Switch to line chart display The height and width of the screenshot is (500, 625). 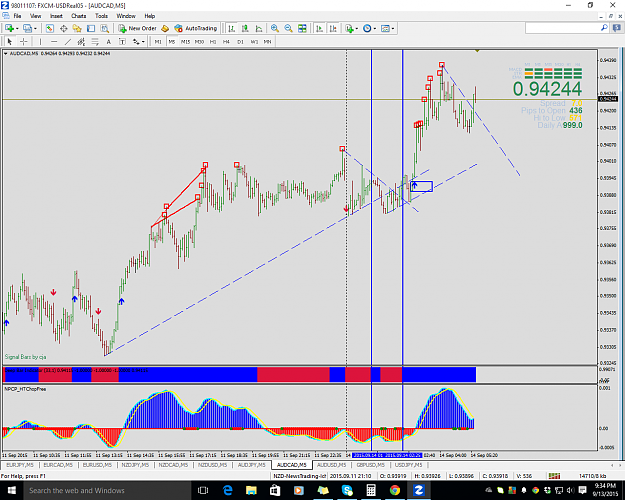coord(259,28)
